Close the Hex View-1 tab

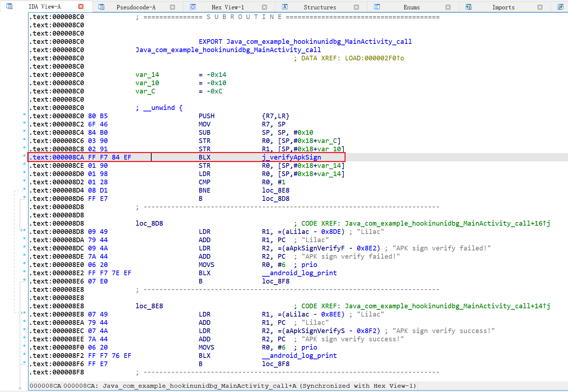click(x=264, y=7)
